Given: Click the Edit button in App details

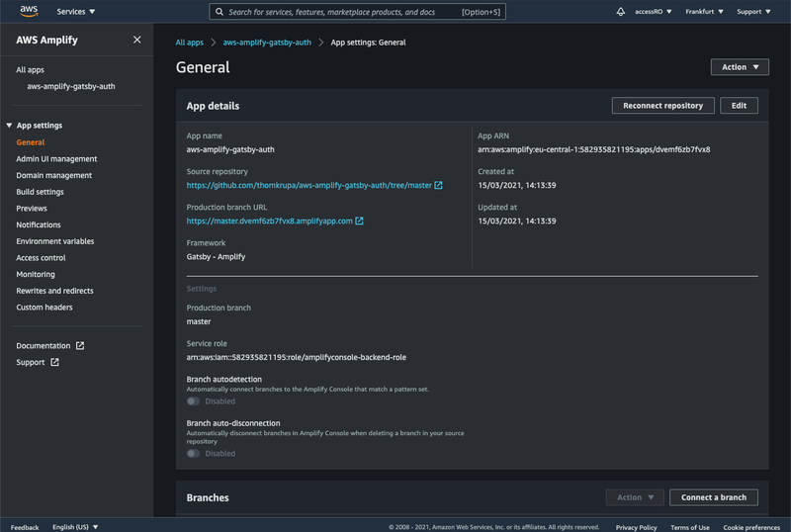Looking at the screenshot, I should pyautogui.click(x=739, y=106).
